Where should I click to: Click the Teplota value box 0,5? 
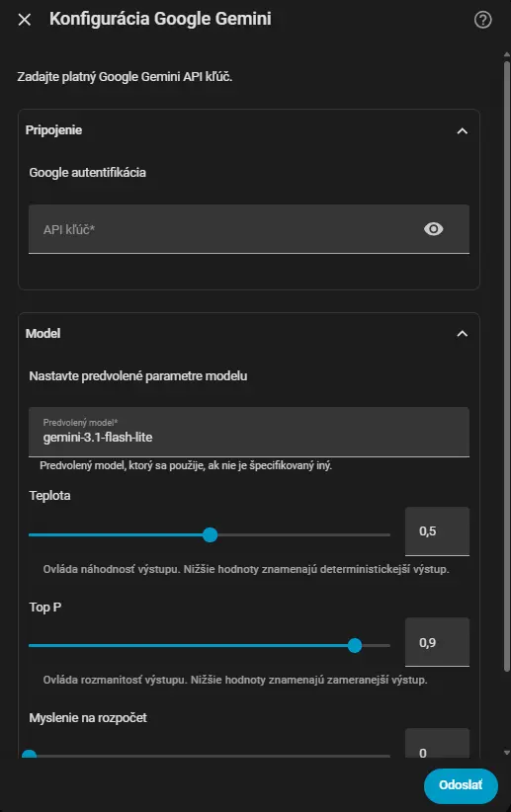(x=437, y=531)
